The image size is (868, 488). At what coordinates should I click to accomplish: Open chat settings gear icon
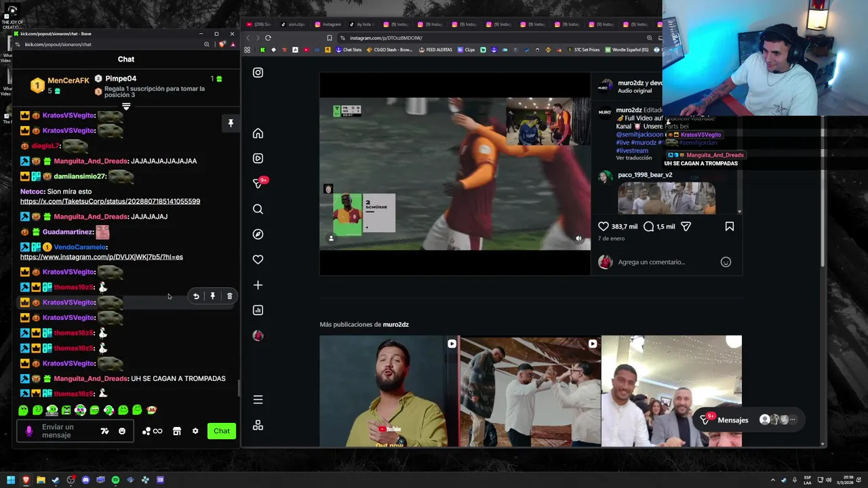click(x=195, y=431)
